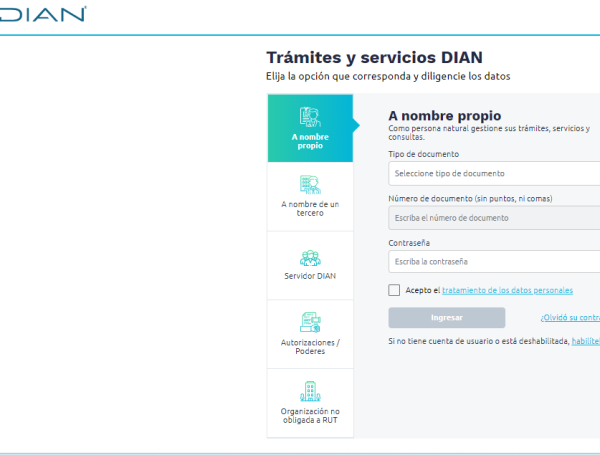This screenshot has width=600, height=455.
Task: Select the Servidor DIAN people icon
Action: coord(310,258)
